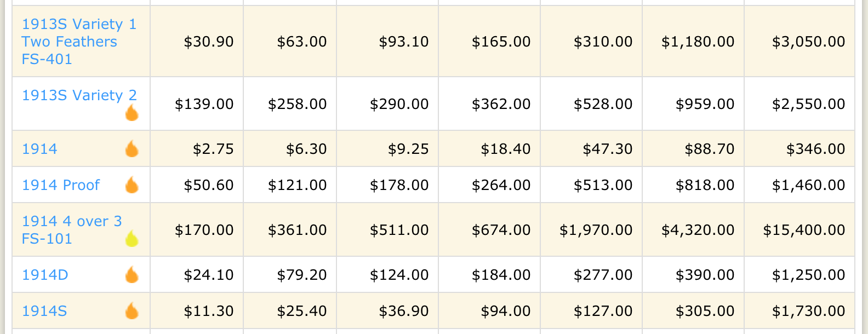Open the 1914 coin link
The height and width of the screenshot is (334, 868).
click(39, 149)
